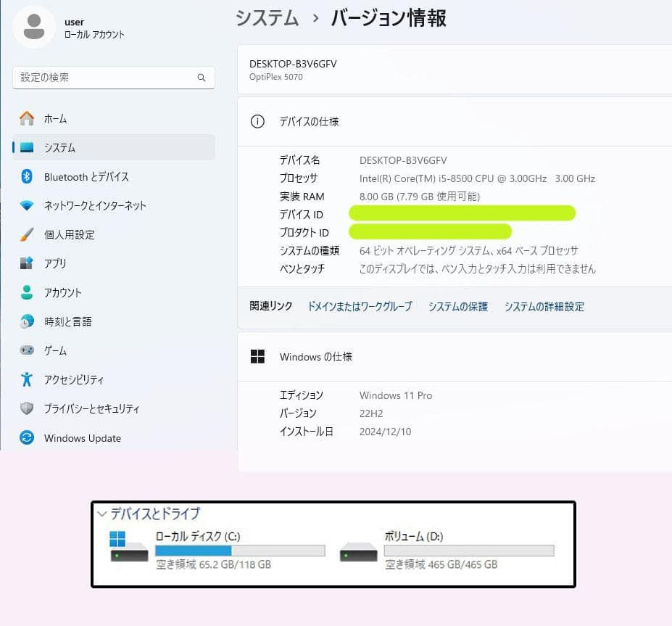672x626 pixels.
Task: Click the Windows Update icon
Action: pos(26,438)
